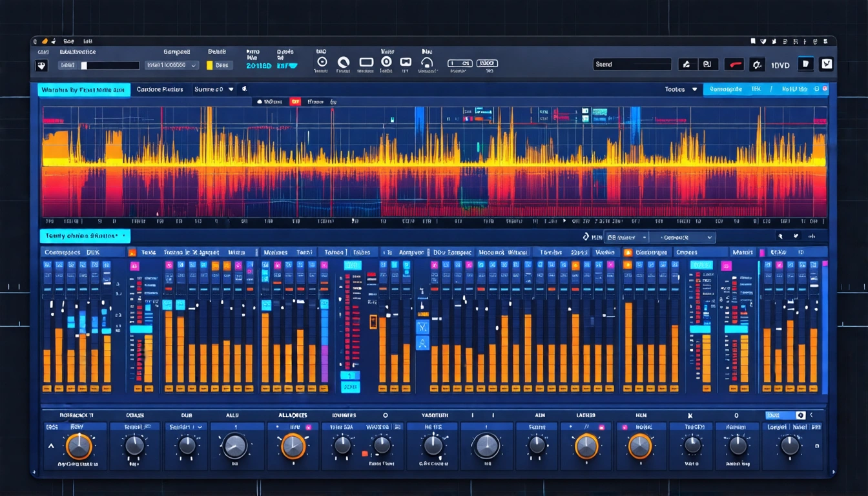The width and height of the screenshot is (868, 496).
Task: Open the first dropdown in mixer header bar
Action: [625, 237]
